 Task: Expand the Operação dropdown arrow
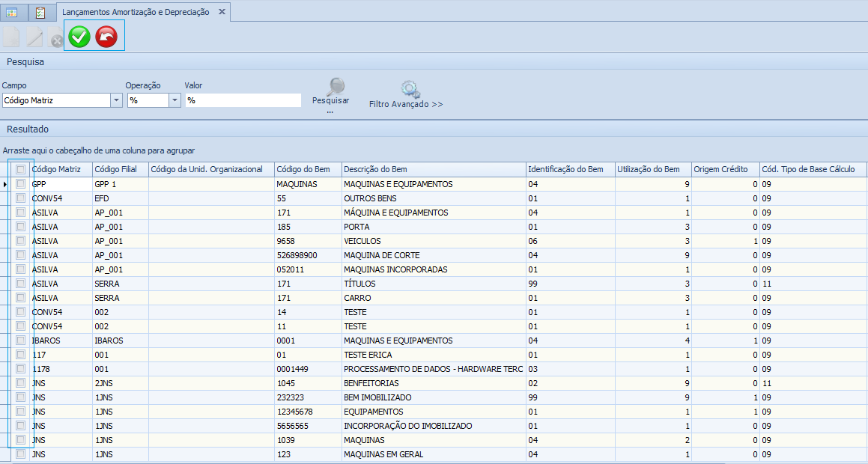(174, 100)
